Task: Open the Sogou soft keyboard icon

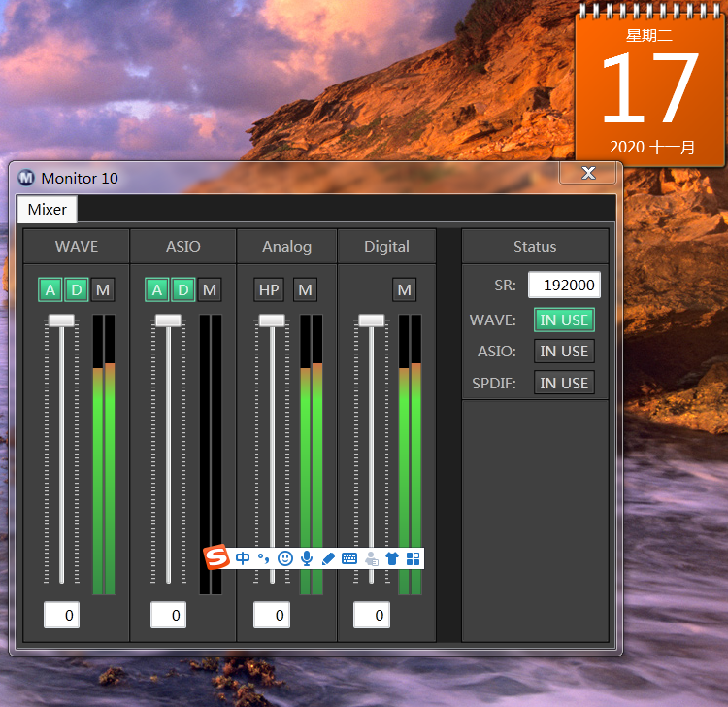Action: (349, 558)
